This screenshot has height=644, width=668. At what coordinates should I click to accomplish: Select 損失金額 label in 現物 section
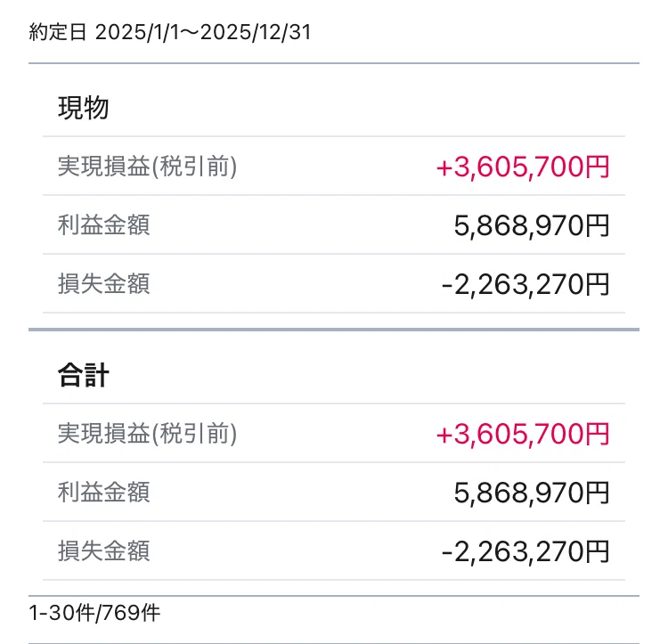103,283
